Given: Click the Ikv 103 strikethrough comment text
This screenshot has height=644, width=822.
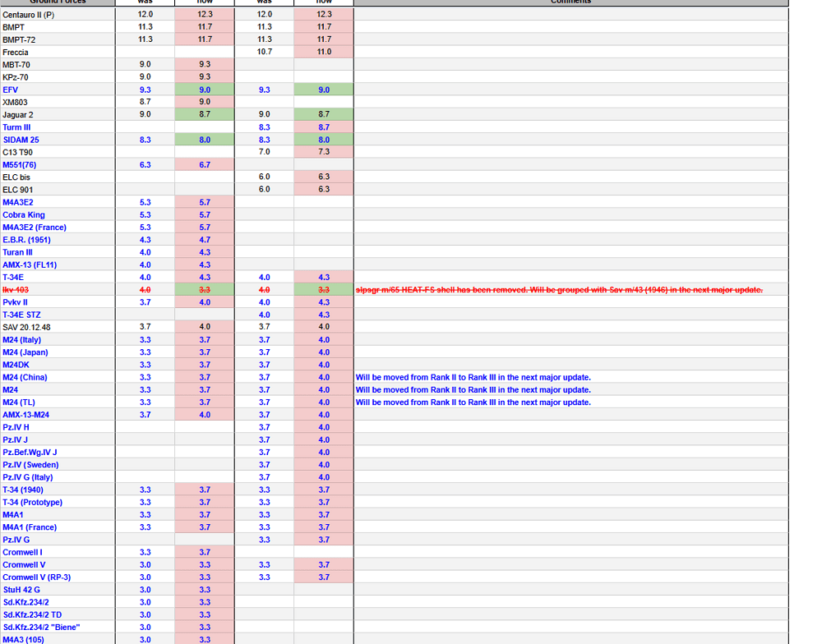Looking at the screenshot, I should tap(558, 290).
